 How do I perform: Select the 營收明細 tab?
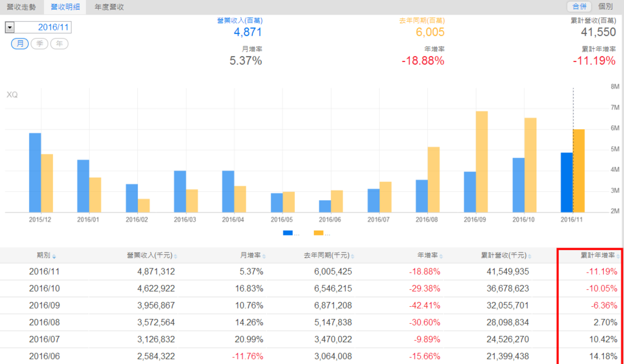(x=65, y=7)
